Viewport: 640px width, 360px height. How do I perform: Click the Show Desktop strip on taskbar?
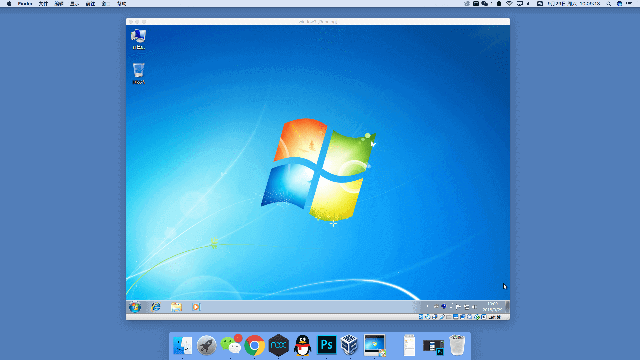pos(507,307)
